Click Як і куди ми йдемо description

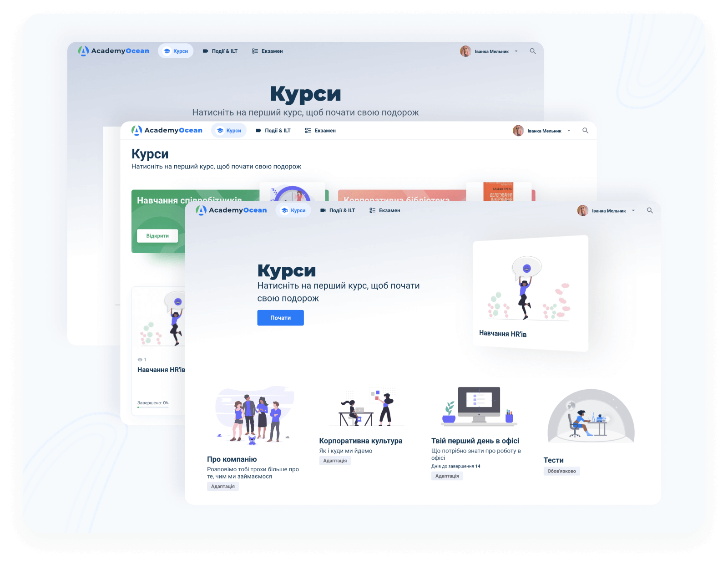[346, 451]
